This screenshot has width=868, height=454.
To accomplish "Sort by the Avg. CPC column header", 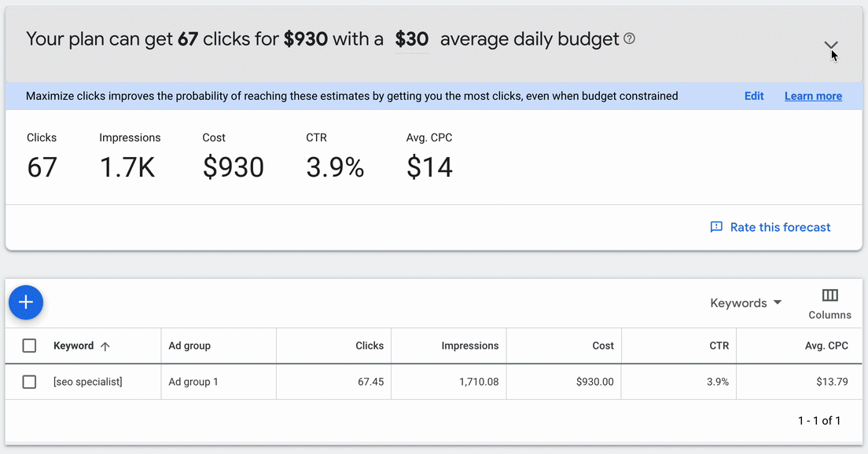I will (x=826, y=346).
